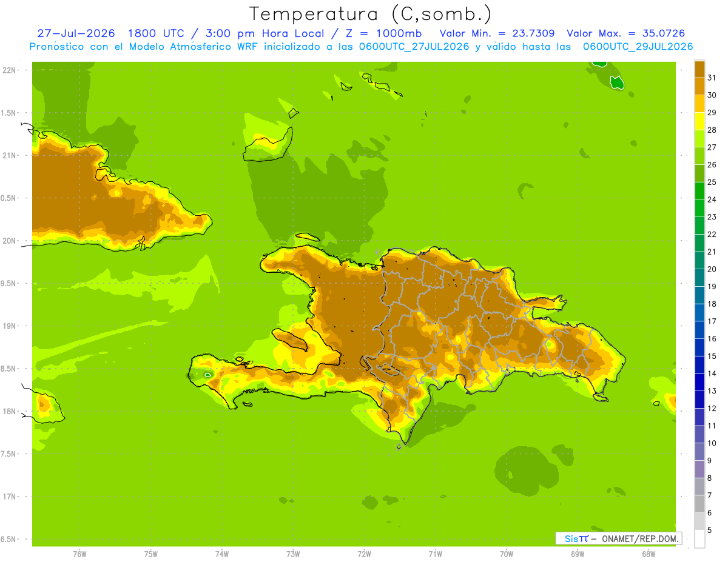Click the '76W' longitude axis label

click(79, 554)
